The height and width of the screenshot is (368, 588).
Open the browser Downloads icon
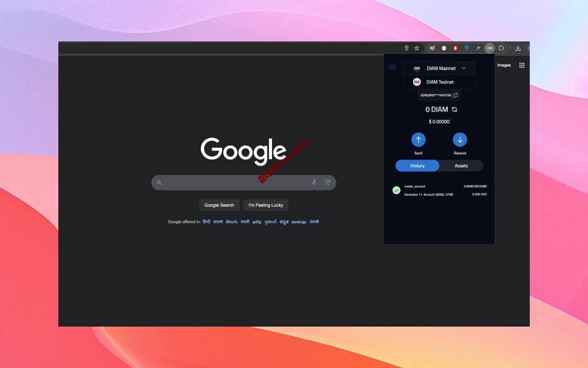[x=518, y=48]
